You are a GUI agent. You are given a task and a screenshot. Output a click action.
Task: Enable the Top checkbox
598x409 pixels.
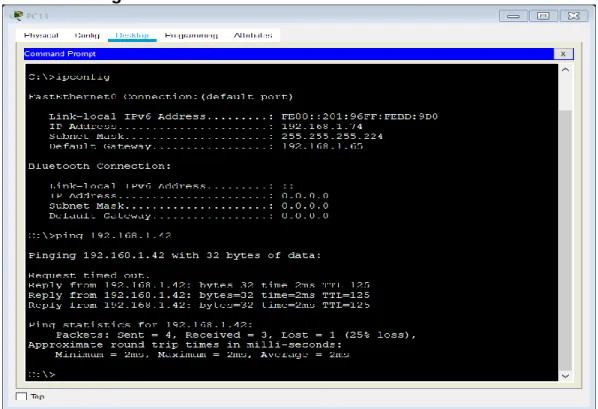click(x=21, y=397)
